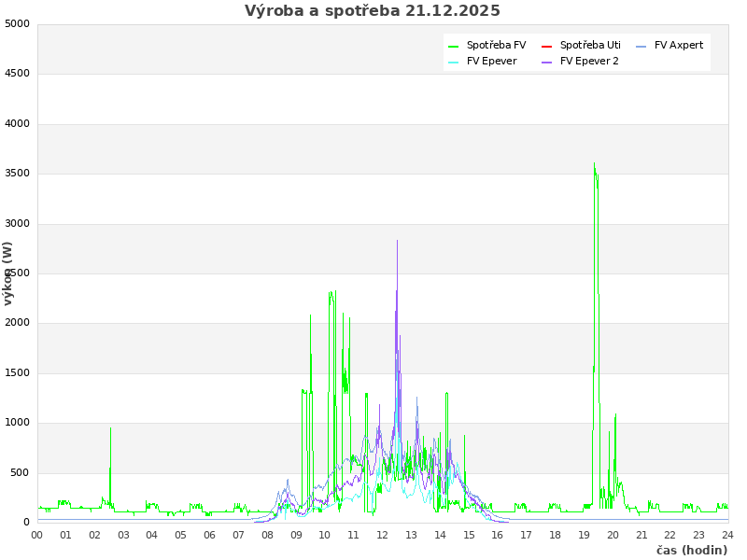Toggle the FV Axpert series label

(679, 46)
